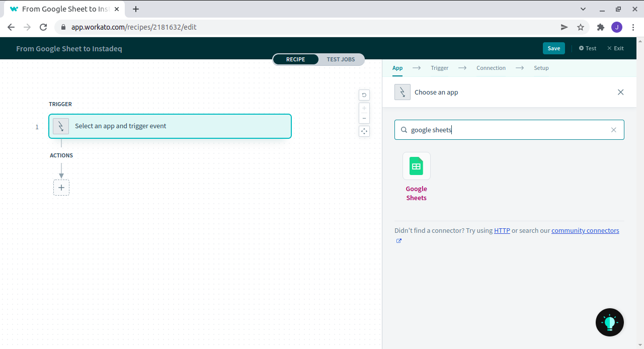Click the lightbulb help button
Image resolution: width=644 pixels, height=349 pixels.
click(610, 322)
